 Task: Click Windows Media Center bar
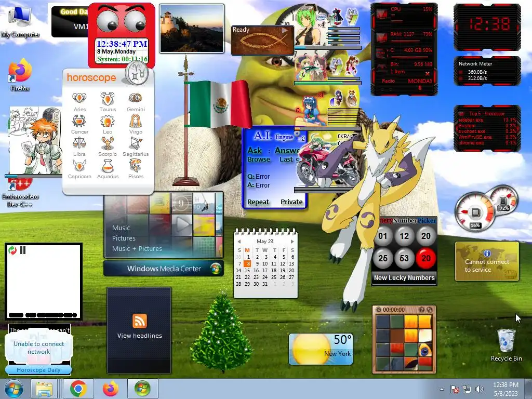pos(164,269)
